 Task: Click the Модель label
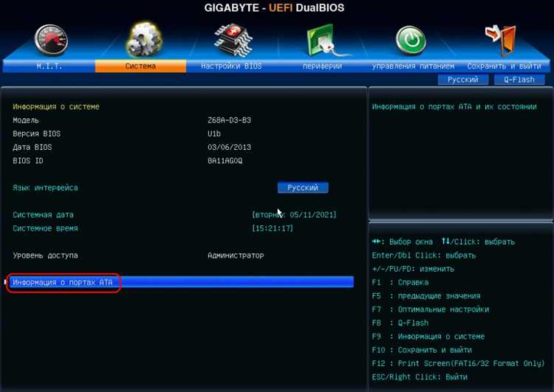(x=26, y=120)
